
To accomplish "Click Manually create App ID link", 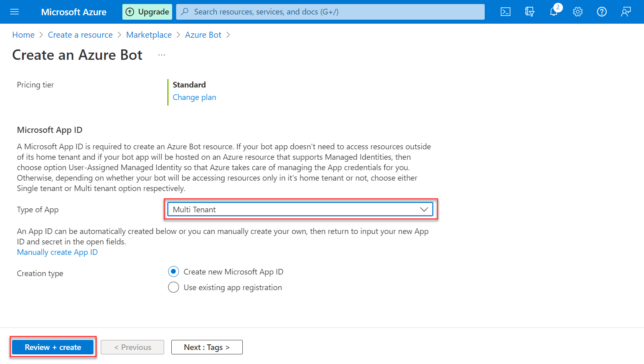I will 57,252.
